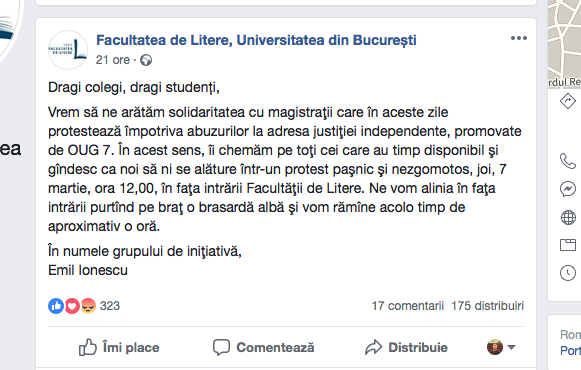Click the website globe icon in sidebar
The height and width of the screenshot is (370, 581).
coord(568,217)
